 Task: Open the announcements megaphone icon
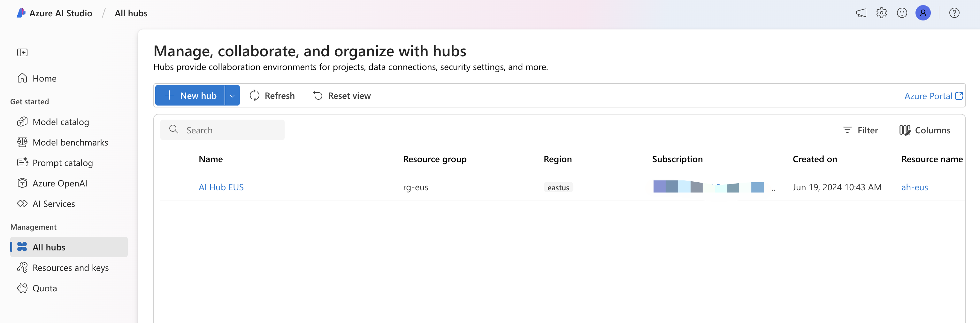861,13
